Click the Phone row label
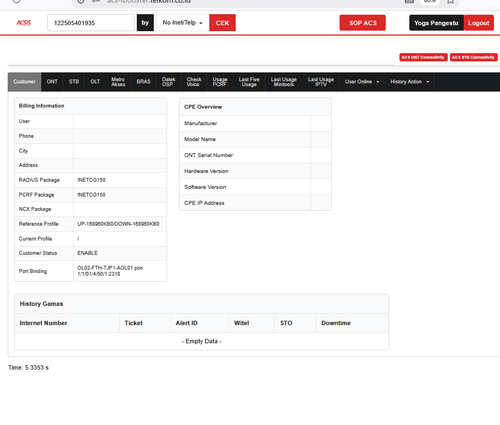 (x=26, y=136)
